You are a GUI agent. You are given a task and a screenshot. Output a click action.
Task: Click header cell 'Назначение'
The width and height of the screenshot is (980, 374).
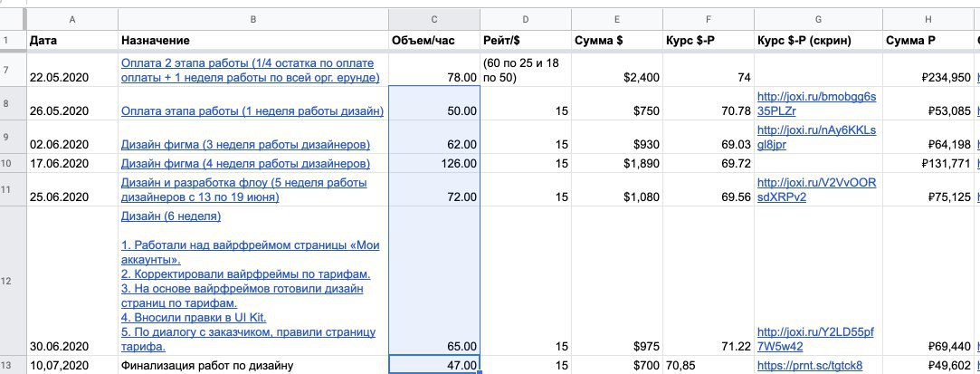[x=253, y=41]
